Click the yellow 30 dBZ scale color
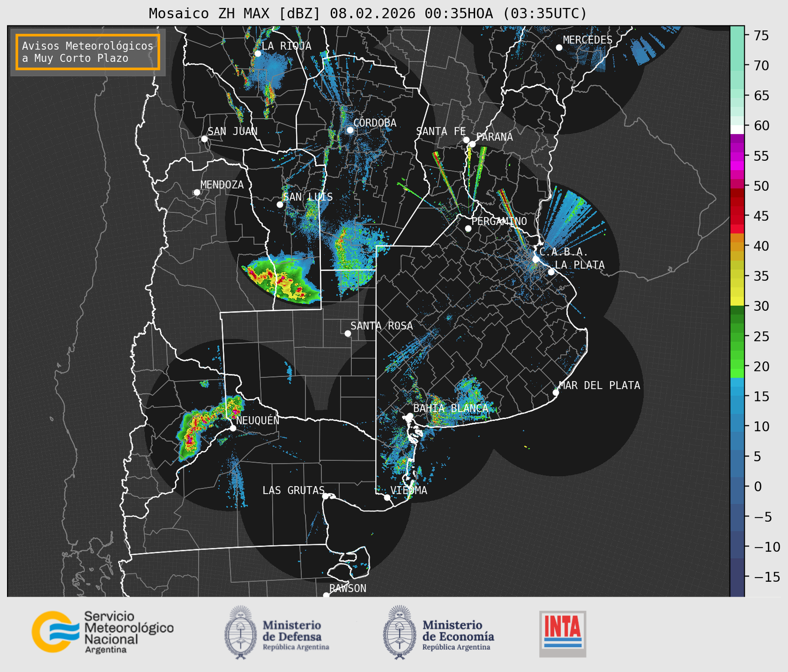The height and width of the screenshot is (672, 788). [x=737, y=301]
